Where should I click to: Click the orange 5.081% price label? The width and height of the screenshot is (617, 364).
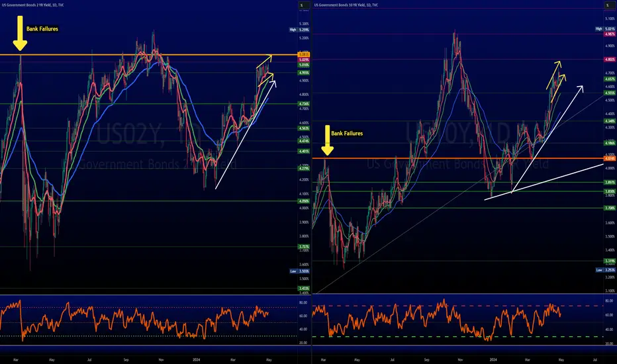click(304, 54)
